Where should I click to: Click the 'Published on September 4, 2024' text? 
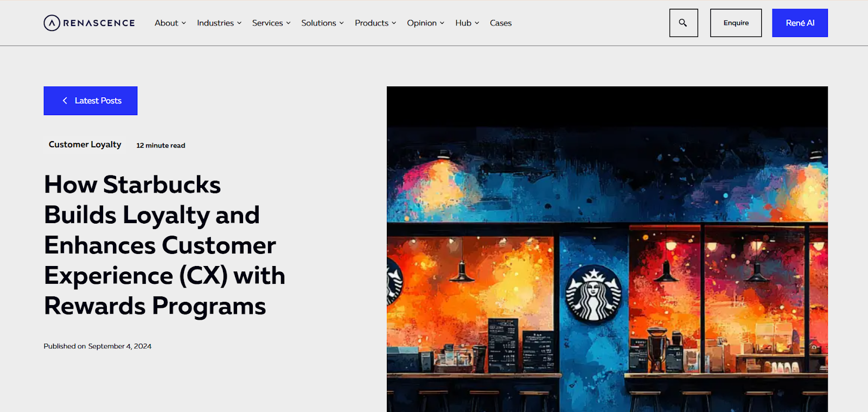click(x=98, y=346)
